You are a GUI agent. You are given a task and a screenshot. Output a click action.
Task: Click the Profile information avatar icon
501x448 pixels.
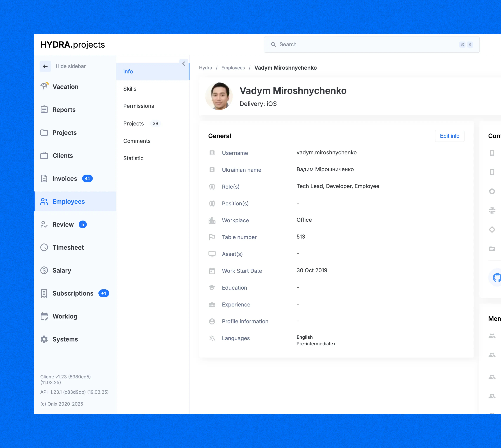coord(212,321)
